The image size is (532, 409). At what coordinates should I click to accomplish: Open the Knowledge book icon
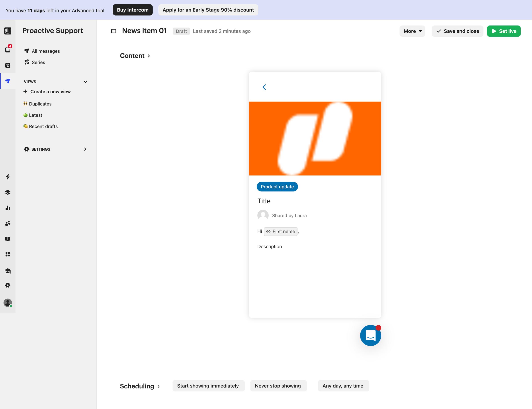pyautogui.click(x=8, y=239)
